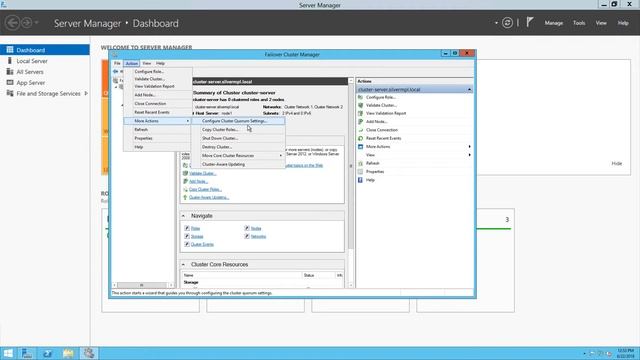Collapse the Navigate section
Image resolution: width=640 pixels, height=360 pixels.
pyautogui.click(x=183, y=216)
